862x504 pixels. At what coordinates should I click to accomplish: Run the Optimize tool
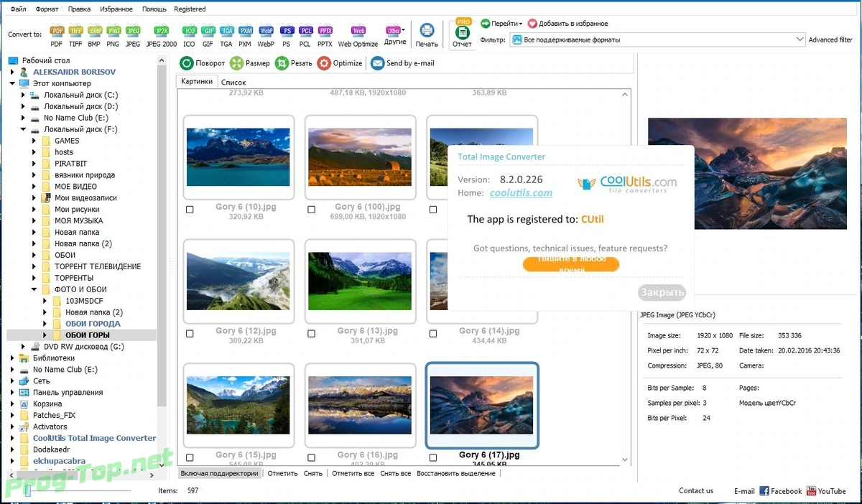(340, 63)
